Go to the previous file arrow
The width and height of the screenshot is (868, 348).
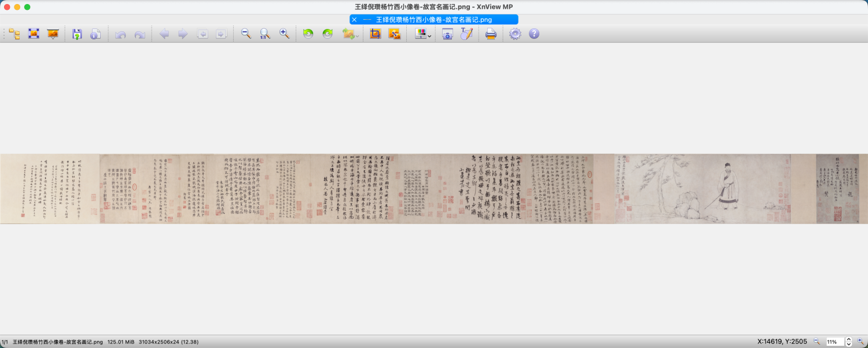(164, 34)
